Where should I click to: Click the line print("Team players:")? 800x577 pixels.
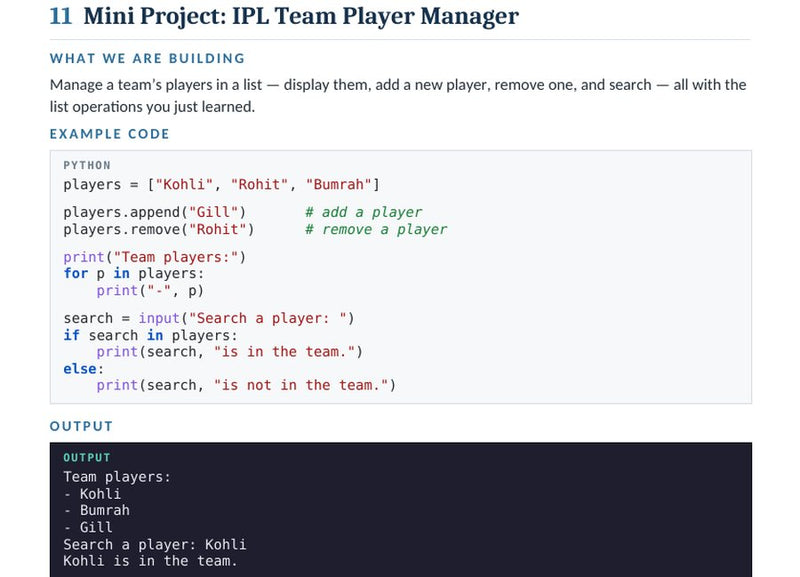click(x=155, y=257)
